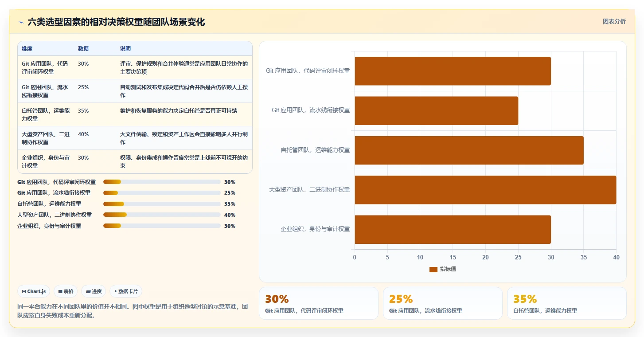Click 30% in the table's 身份与审计权重 row
This screenshot has width=644, height=337.
click(83, 158)
